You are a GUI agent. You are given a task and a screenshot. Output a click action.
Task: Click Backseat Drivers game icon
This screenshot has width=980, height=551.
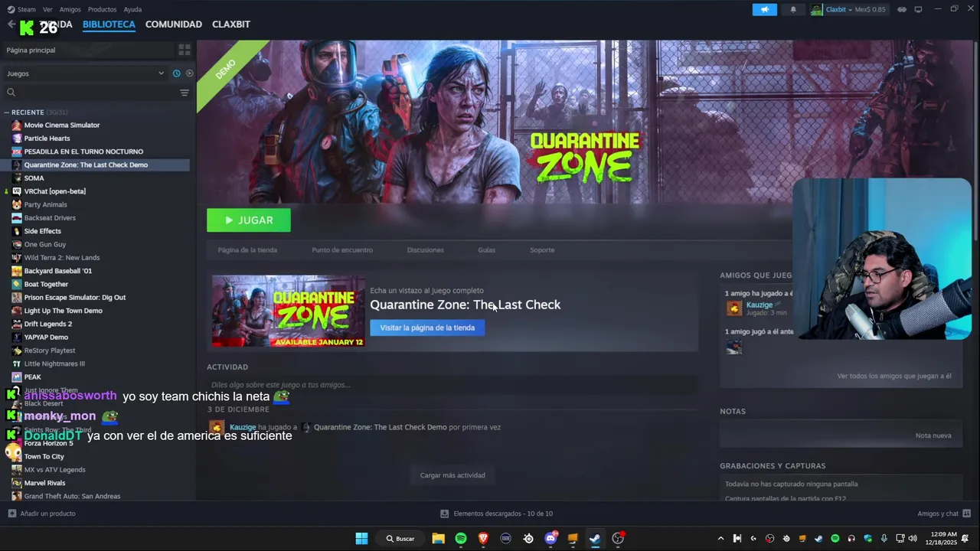17,218
